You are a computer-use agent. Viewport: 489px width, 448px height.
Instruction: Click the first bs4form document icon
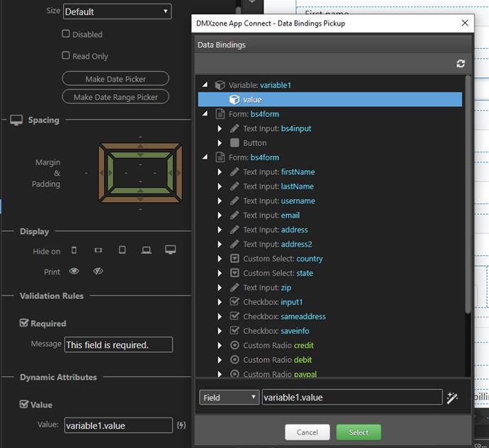click(x=220, y=114)
